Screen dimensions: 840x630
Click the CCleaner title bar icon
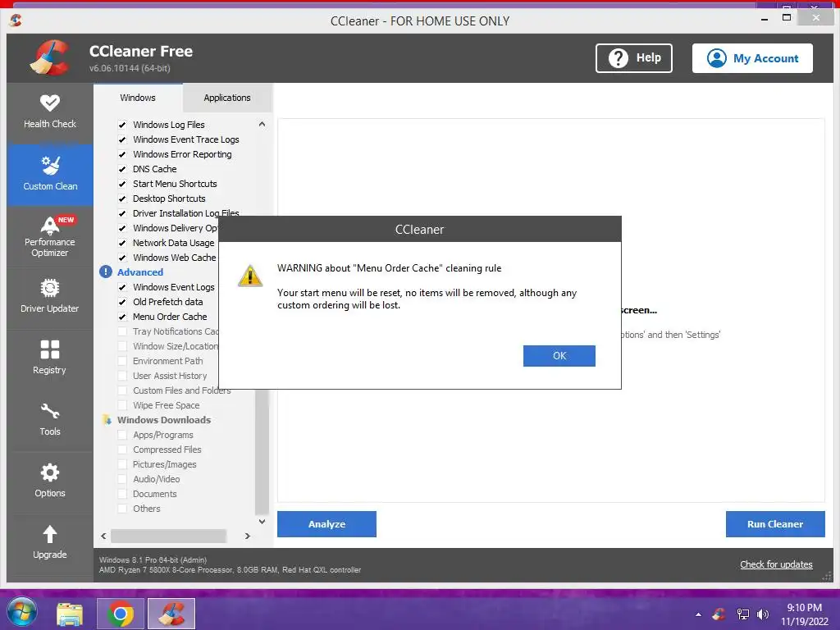[x=16, y=21]
